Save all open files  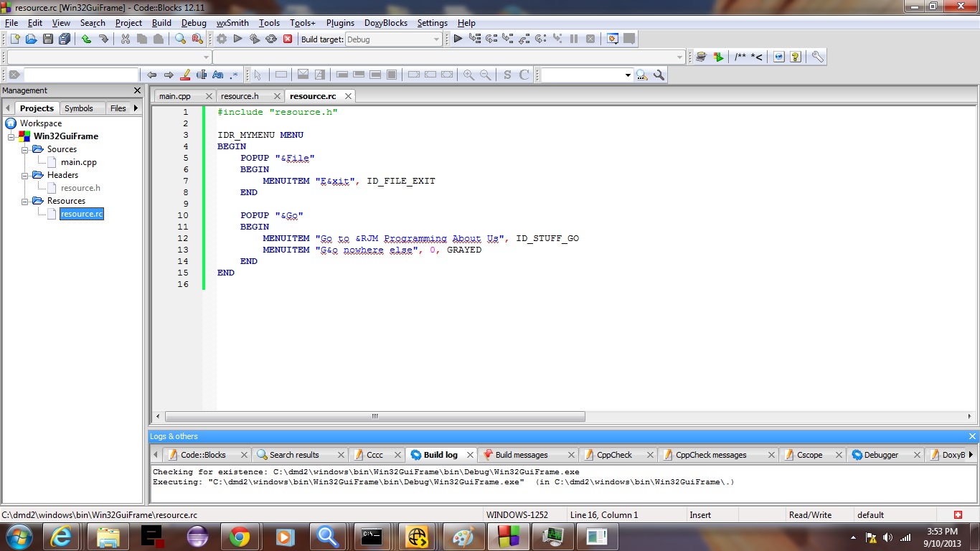pos(65,39)
